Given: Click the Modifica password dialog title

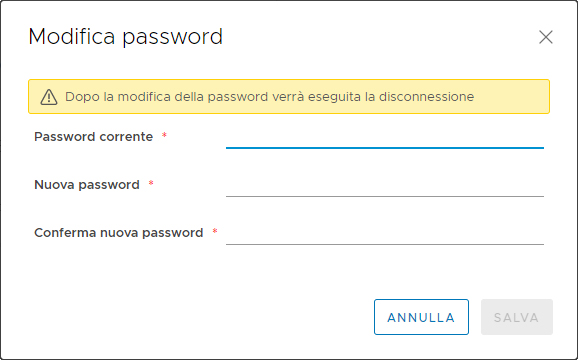Looking at the screenshot, I should [x=126, y=37].
